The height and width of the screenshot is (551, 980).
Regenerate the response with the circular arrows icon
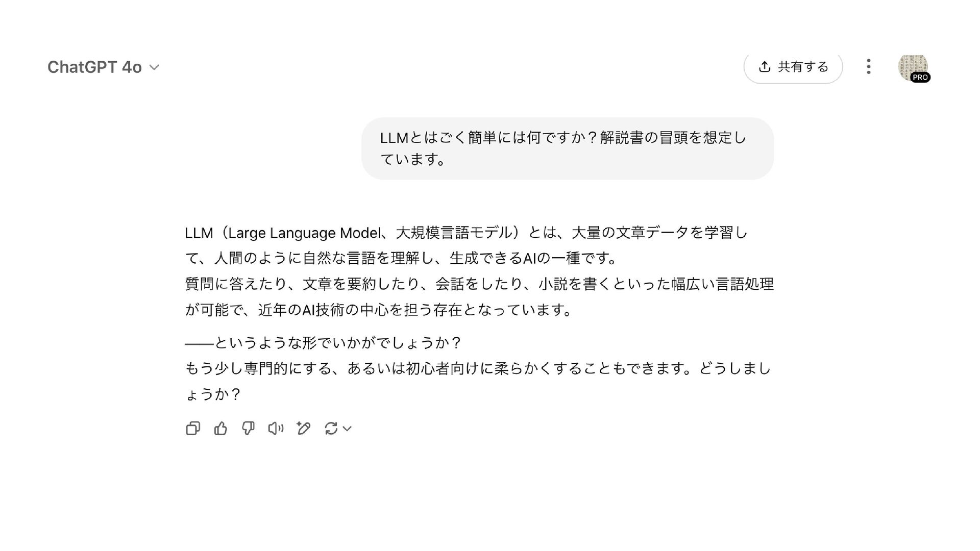(x=331, y=429)
